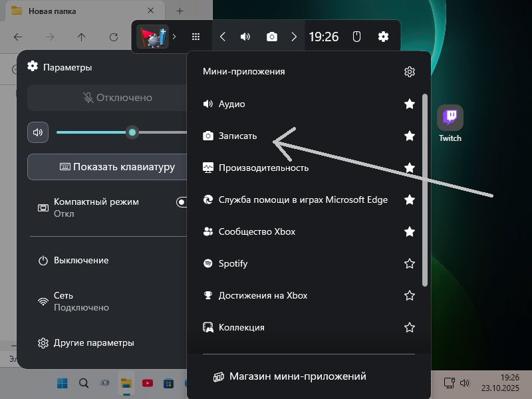The width and height of the screenshot is (532, 399).
Task: Expand the chevron next to game thumbnail
Action: [174, 37]
